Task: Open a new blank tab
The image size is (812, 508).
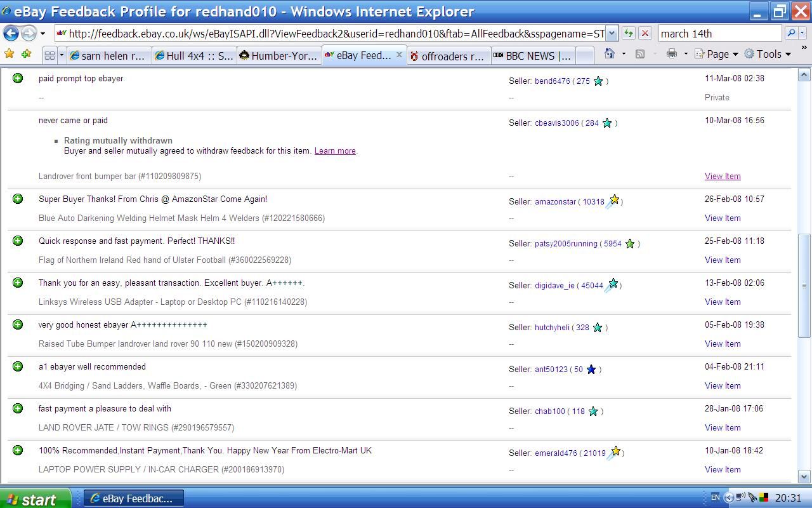Action: [584, 56]
